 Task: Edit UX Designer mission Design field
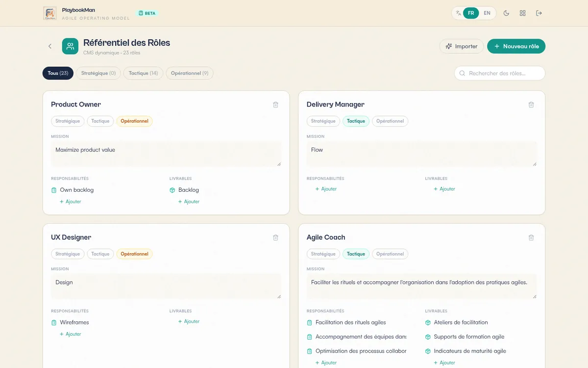point(166,287)
